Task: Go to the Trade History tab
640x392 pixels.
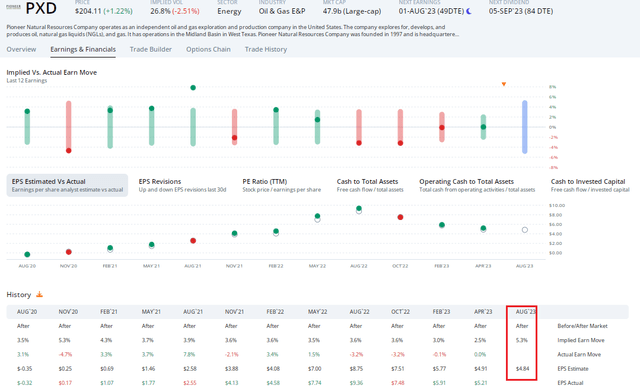Action: 266,49
